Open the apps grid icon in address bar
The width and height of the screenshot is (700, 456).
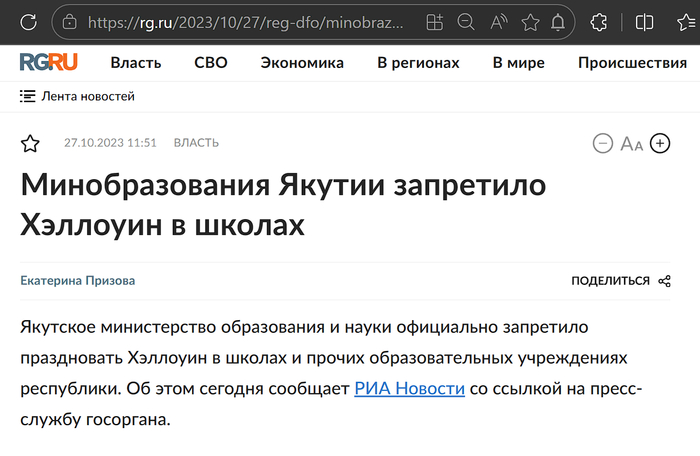433,21
